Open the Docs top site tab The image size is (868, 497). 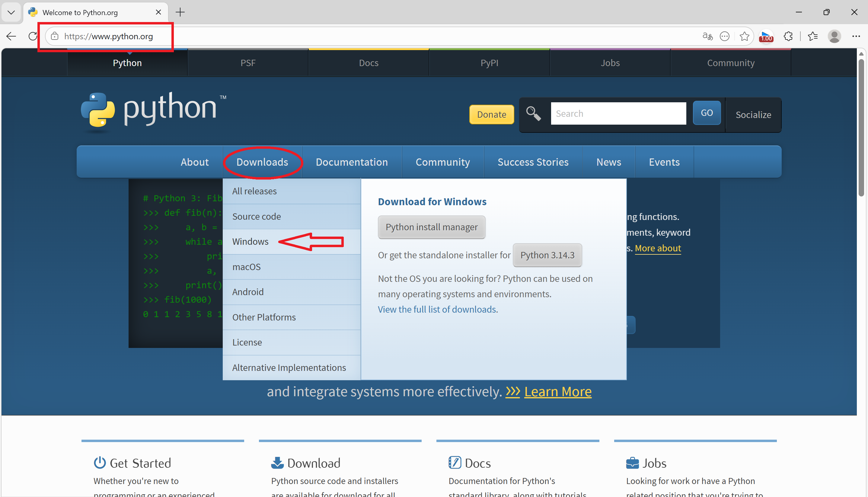[x=369, y=63]
